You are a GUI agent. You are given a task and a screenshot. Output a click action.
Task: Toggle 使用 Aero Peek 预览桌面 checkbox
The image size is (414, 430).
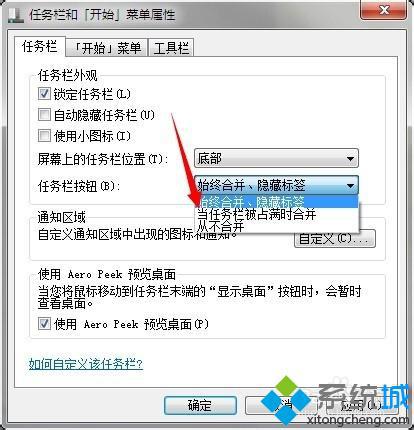point(44,324)
